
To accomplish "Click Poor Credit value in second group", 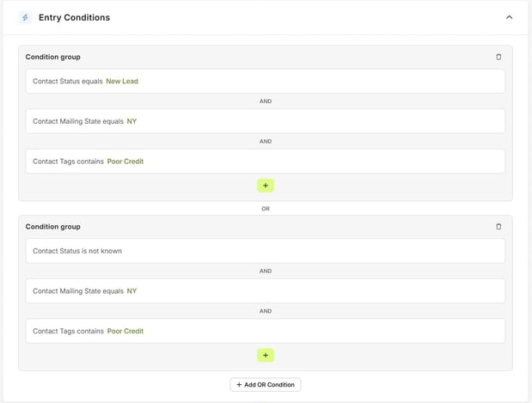I will 125,331.
